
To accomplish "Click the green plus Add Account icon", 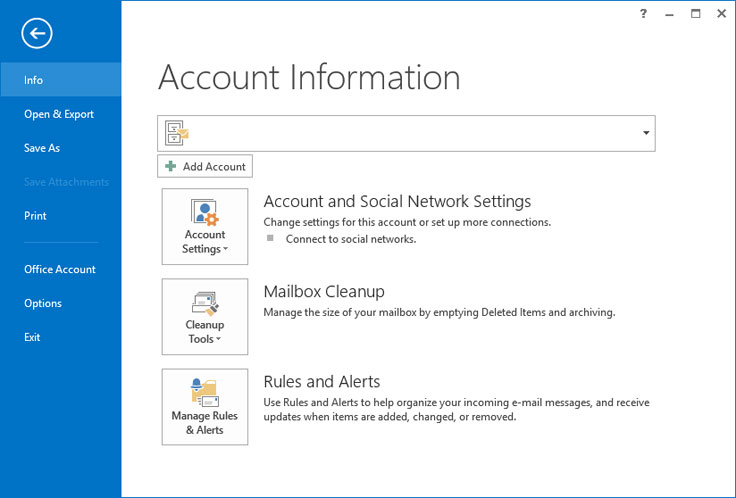I will tap(171, 166).
